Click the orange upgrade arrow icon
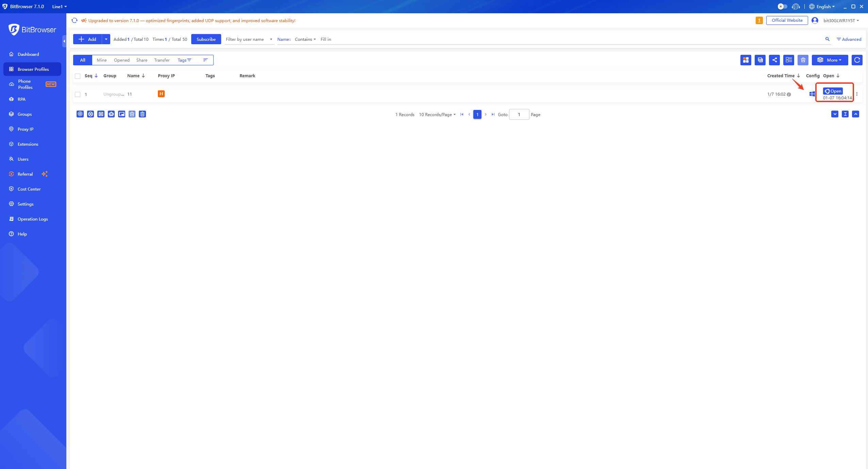 pyautogui.click(x=759, y=20)
